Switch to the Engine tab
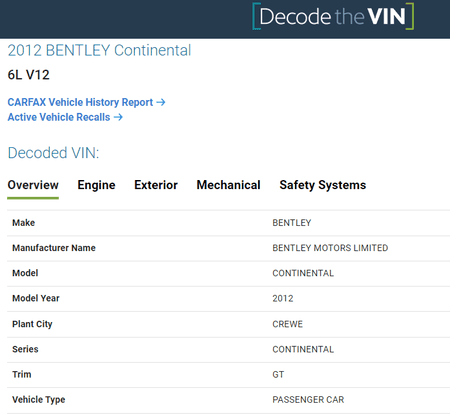The width and height of the screenshot is (450, 415). coord(96,185)
